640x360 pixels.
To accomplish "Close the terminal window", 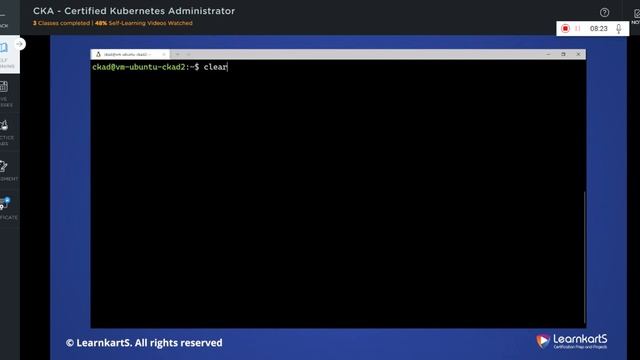I will pyautogui.click(x=578, y=54).
